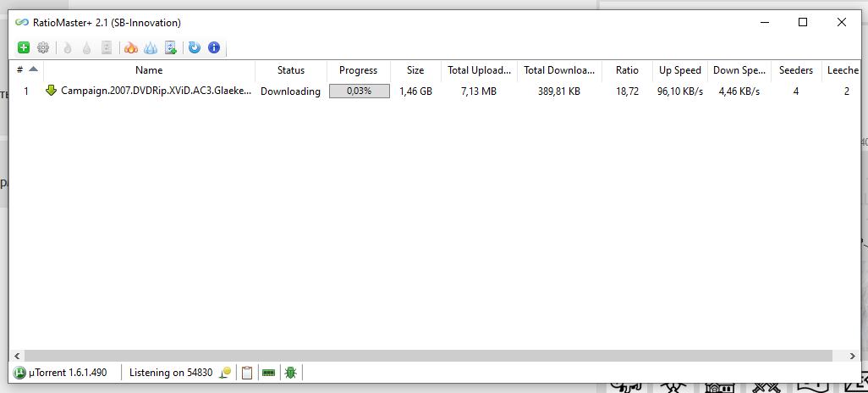868x393 pixels.
Task: Click the horizontal scrollbar right arrow
Action: [853, 356]
